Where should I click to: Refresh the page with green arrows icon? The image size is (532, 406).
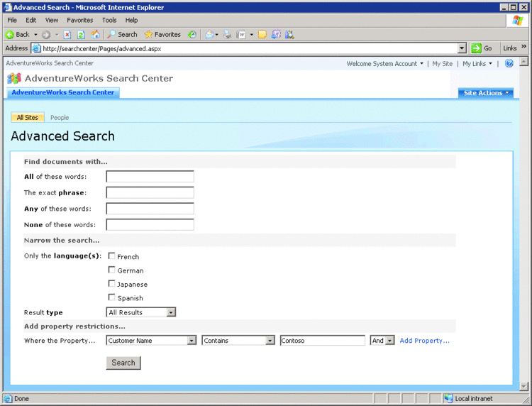pos(81,35)
